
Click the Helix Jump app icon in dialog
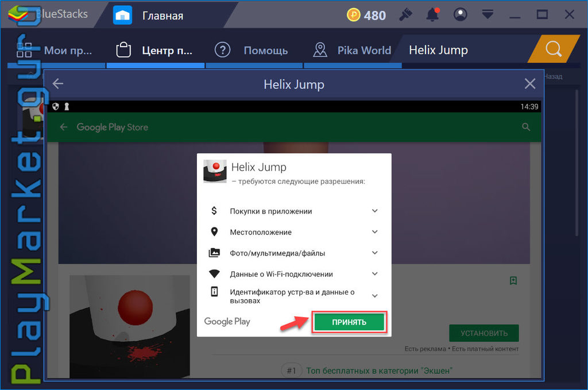[x=215, y=171]
